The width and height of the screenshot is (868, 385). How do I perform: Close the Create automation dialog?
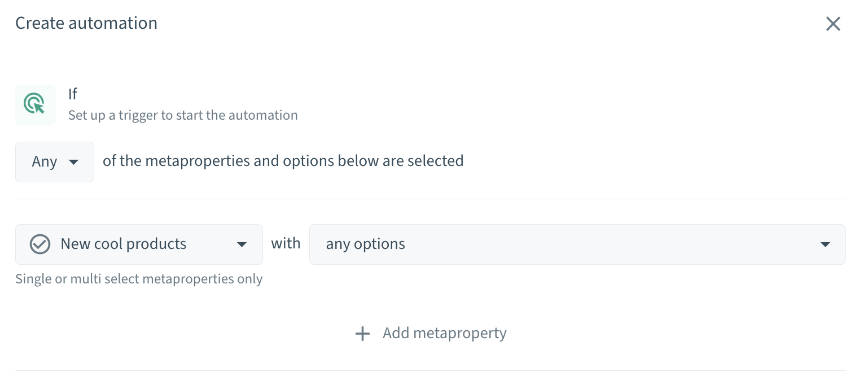coord(833,24)
